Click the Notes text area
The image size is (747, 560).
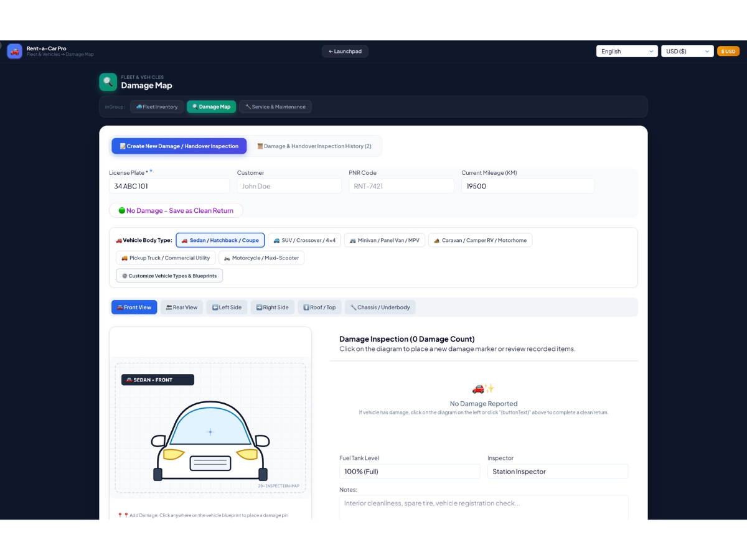(x=484, y=508)
